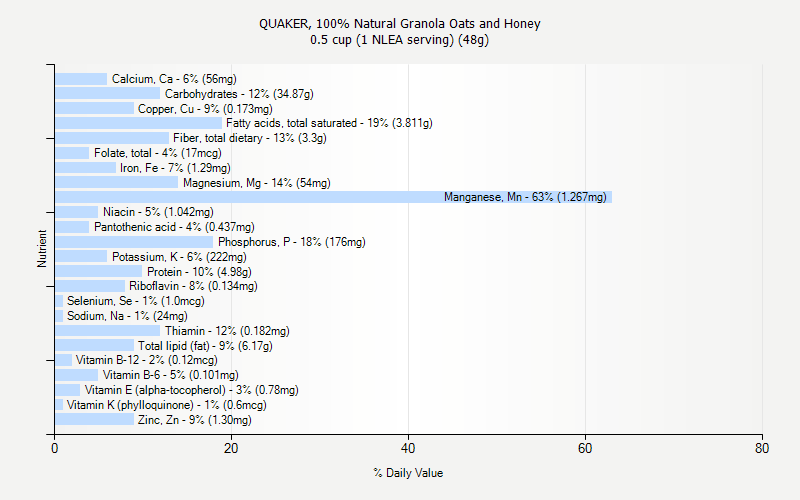Click the Zinc bar in chart
The height and width of the screenshot is (500, 800).
tap(94, 419)
